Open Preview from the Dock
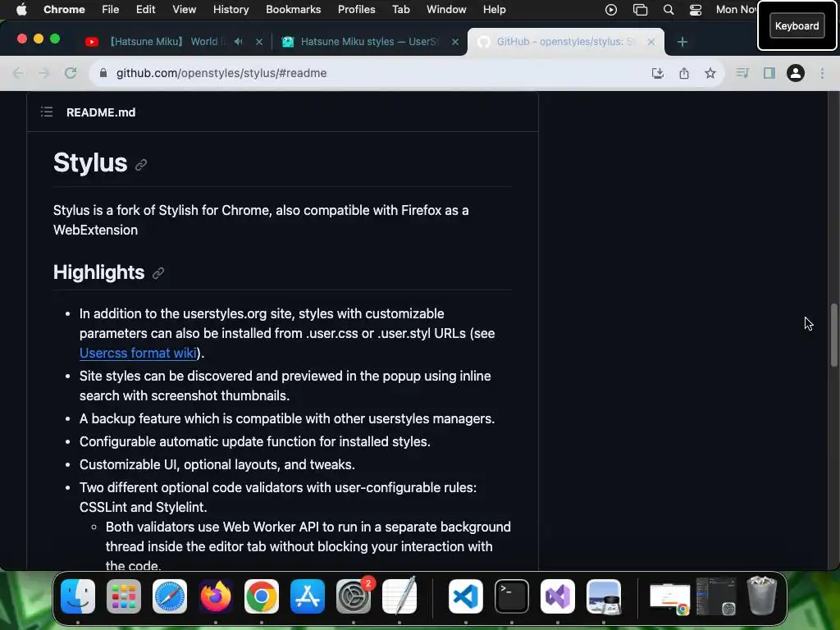Image resolution: width=840 pixels, height=630 pixels. pos(604,596)
